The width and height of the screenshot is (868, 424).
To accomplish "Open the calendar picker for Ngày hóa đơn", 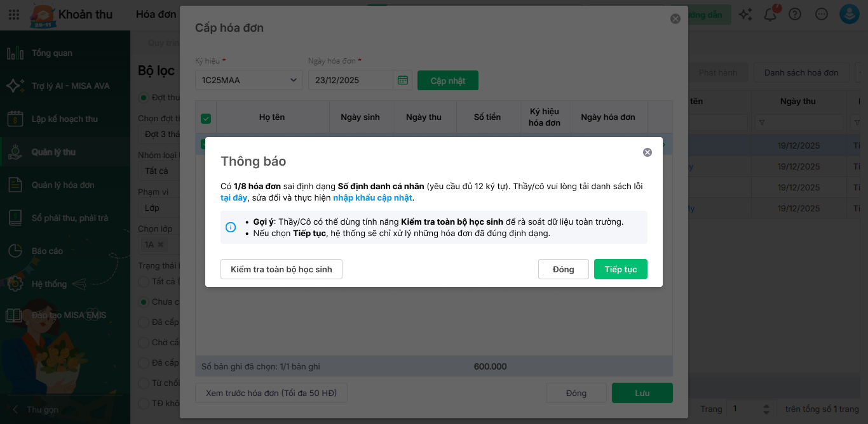I will [402, 80].
